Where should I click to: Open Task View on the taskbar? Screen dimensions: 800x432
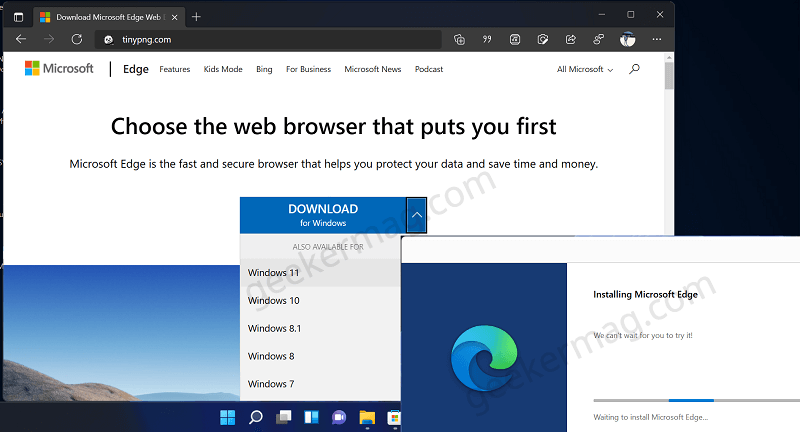tap(283, 417)
